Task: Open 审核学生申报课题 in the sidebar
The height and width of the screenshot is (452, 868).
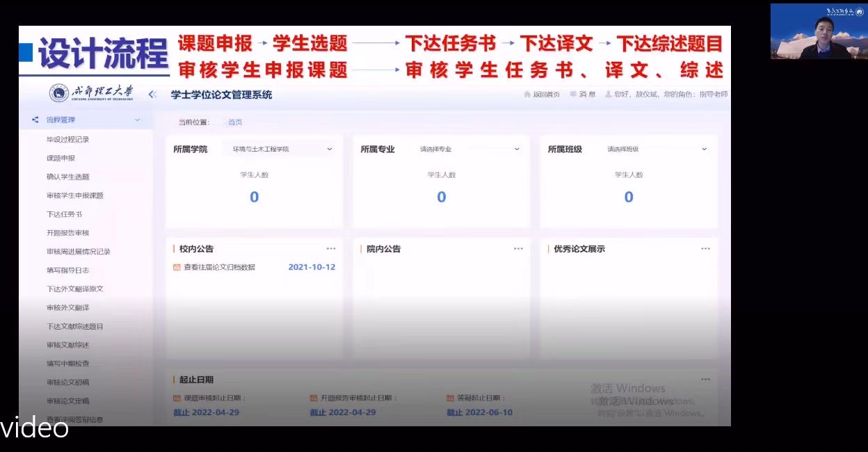Action: [x=74, y=196]
